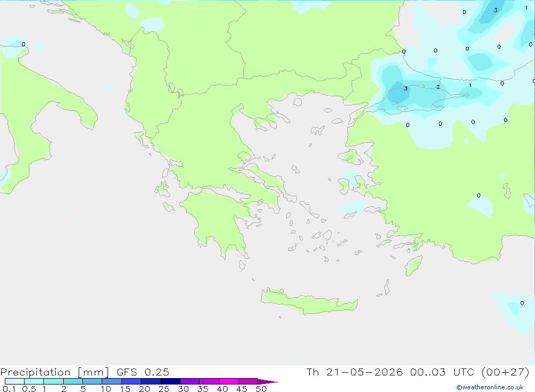Pick the 0.5–1 mm legend swatch
Image resolution: width=535 pixels, height=392 pixels.
[34, 381]
